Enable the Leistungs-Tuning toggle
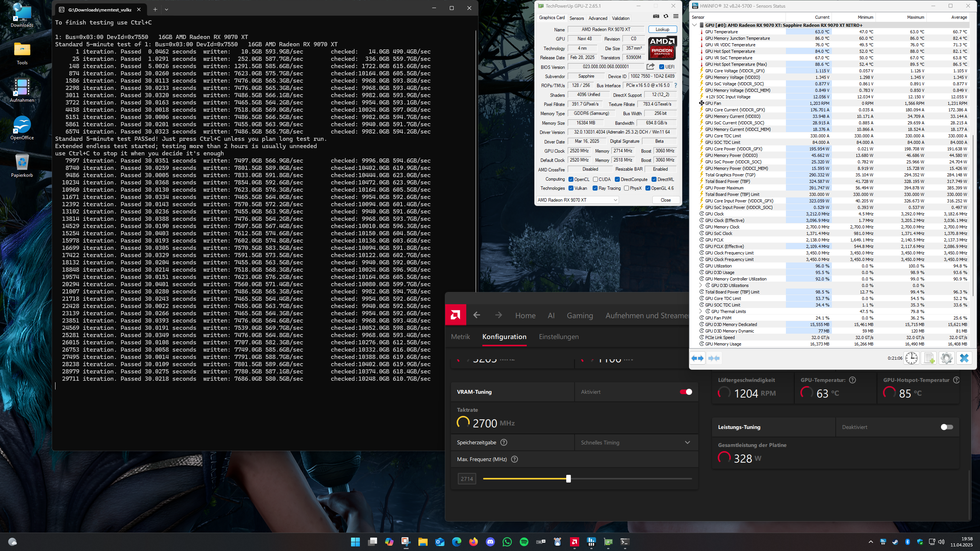The width and height of the screenshot is (980, 551). point(947,427)
